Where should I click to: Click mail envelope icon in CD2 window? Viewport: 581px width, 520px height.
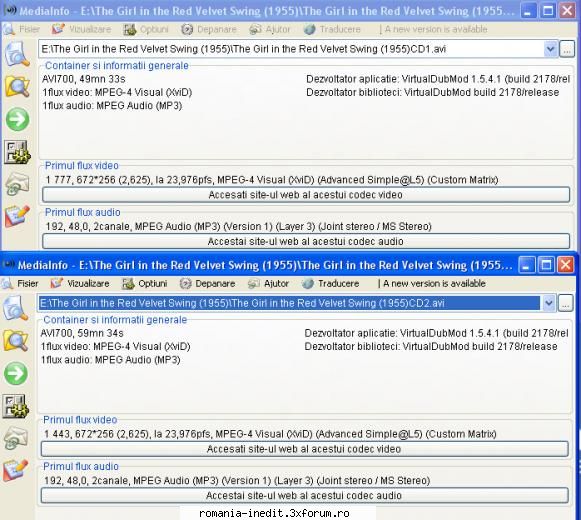16,438
